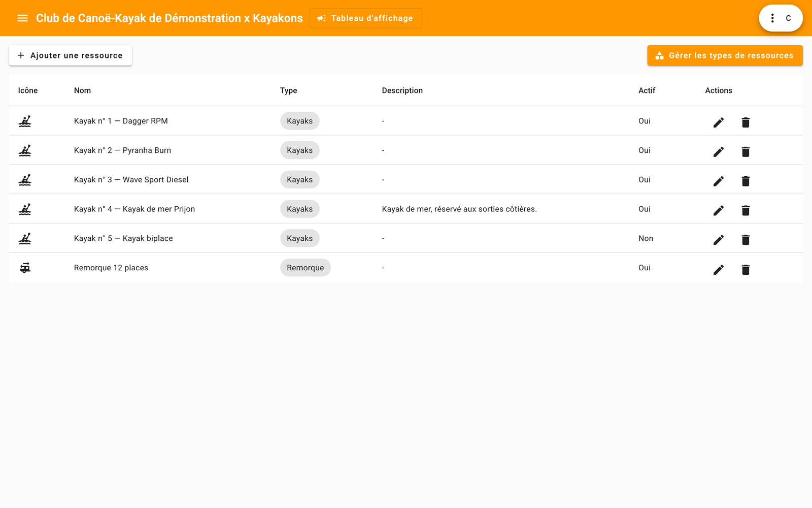Screen dimensions: 812x508
Task: Delete Kayak n° 1 Dagger RPM
Action: pyautogui.click(x=746, y=122)
